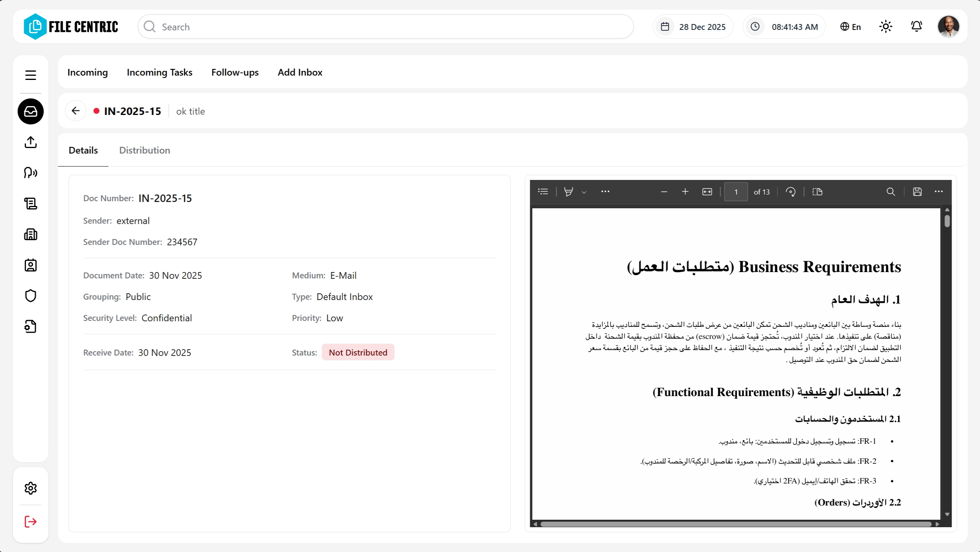
Task: Expand the annotation tool chevron dropdown
Action: pos(584,192)
